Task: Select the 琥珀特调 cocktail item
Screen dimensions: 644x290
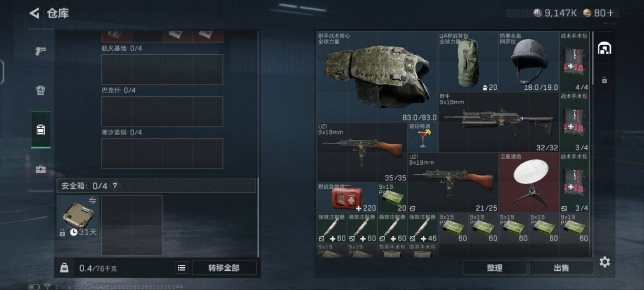Action: (423, 137)
